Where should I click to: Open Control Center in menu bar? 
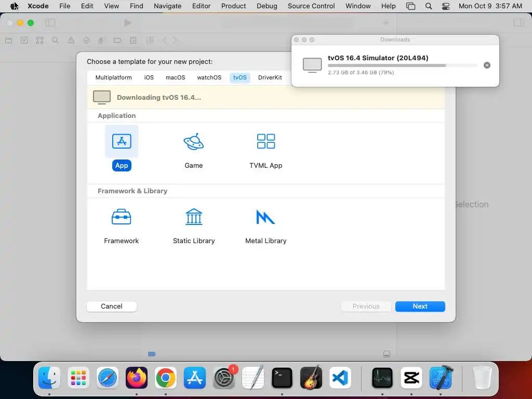445,6
